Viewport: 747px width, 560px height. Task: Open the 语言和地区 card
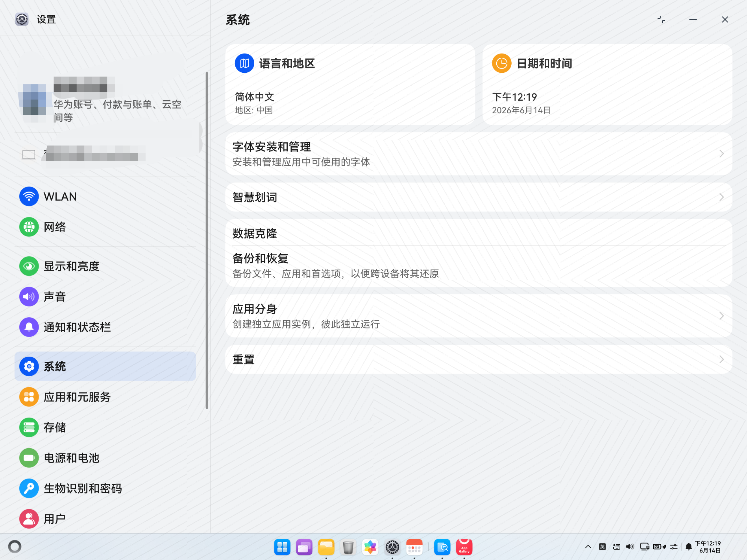point(350,84)
